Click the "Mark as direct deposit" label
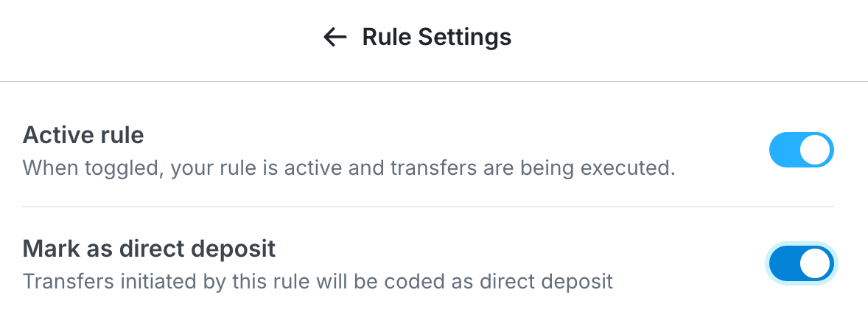868x332 pixels. (x=149, y=249)
